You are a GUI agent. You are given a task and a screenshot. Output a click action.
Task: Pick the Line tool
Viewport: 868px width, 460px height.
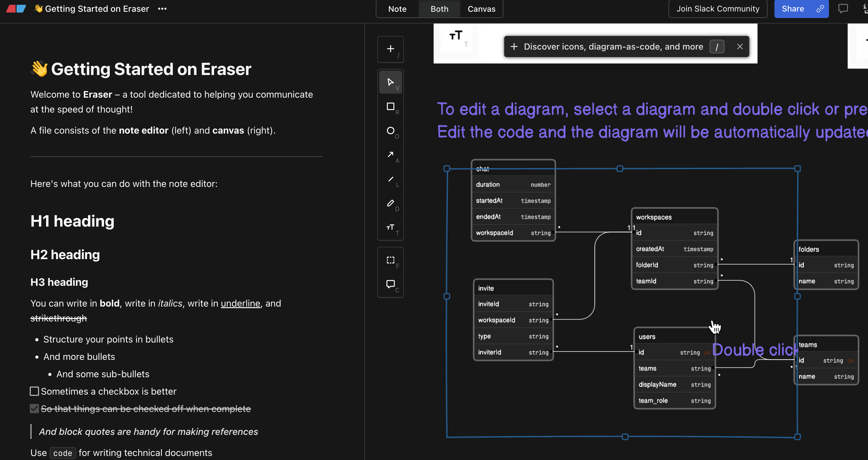pyautogui.click(x=391, y=179)
